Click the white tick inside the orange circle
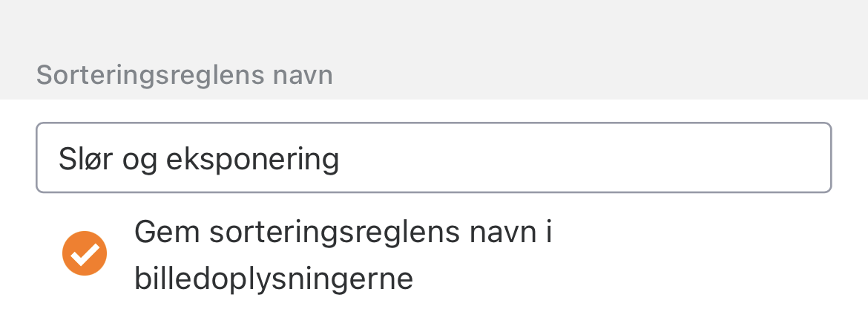868x312 pixels. (85, 254)
